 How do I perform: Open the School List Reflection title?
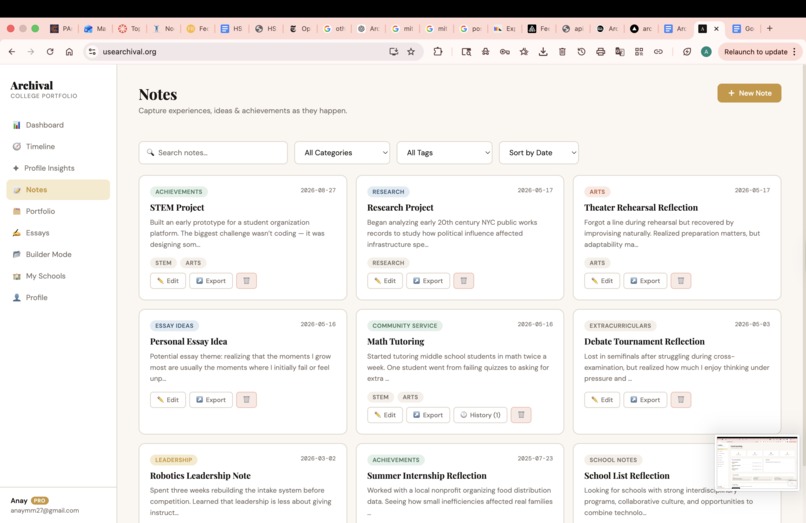pyautogui.click(x=627, y=476)
